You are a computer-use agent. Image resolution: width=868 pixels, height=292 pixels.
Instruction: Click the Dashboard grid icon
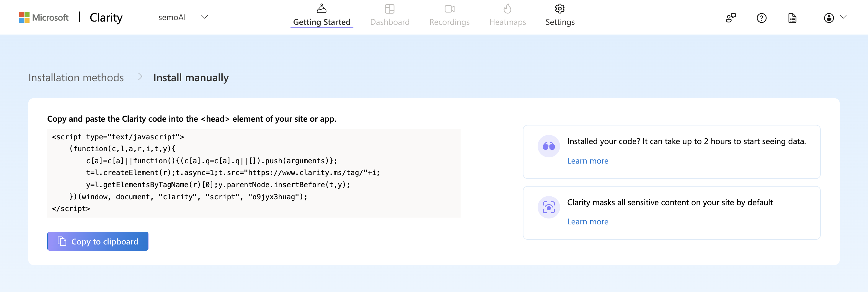tap(389, 9)
